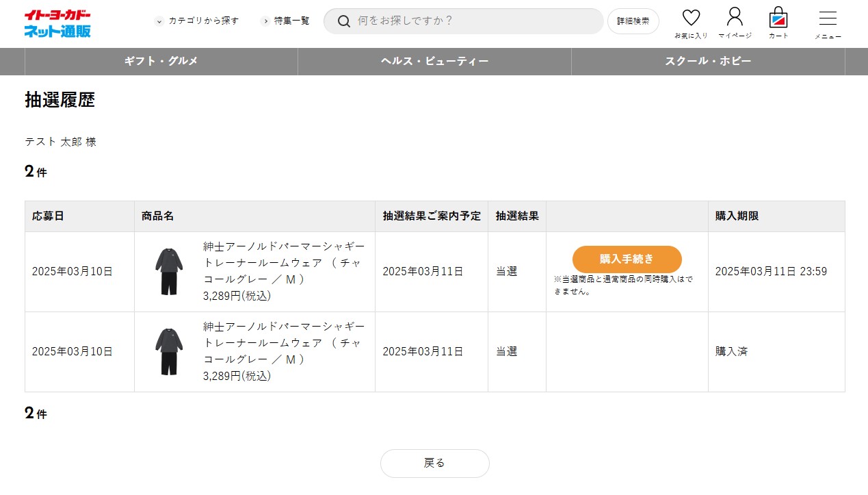Expand カテゴリから探す chevron
The height and width of the screenshot is (495, 868).
click(159, 21)
